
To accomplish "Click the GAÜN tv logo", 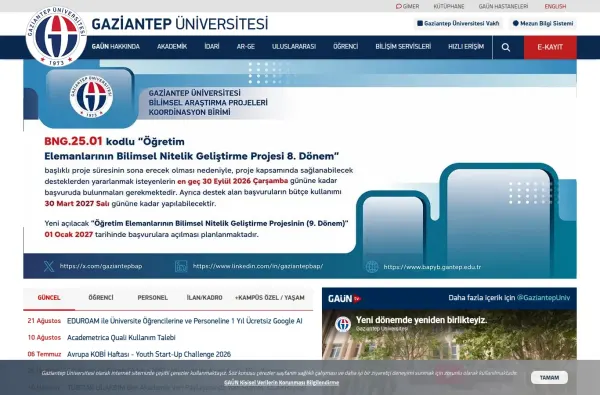I will pyautogui.click(x=344, y=299).
